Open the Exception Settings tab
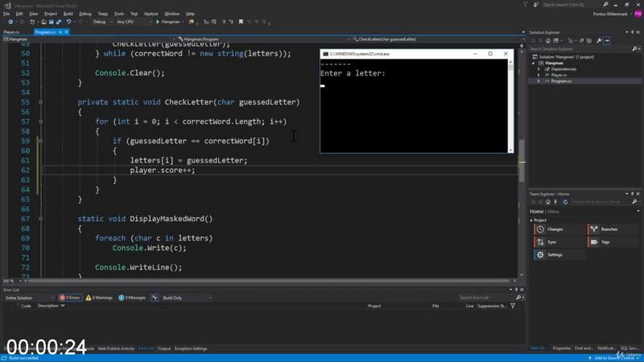The height and width of the screenshot is (362, 644). click(191, 348)
